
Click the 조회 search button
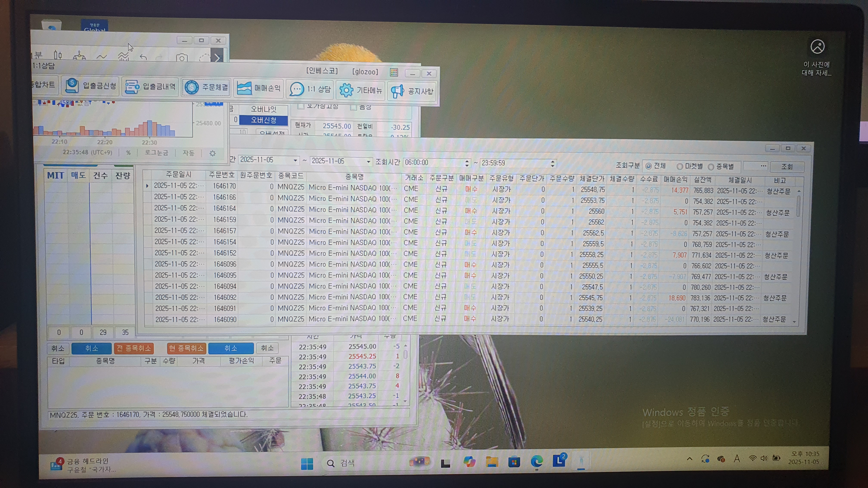click(787, 167)
